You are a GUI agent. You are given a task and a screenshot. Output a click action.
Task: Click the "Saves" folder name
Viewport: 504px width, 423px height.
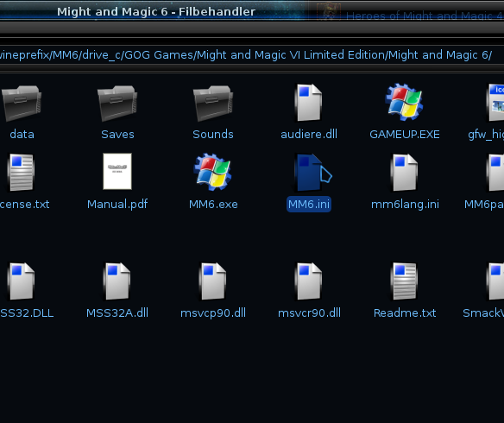pos(117,134)
